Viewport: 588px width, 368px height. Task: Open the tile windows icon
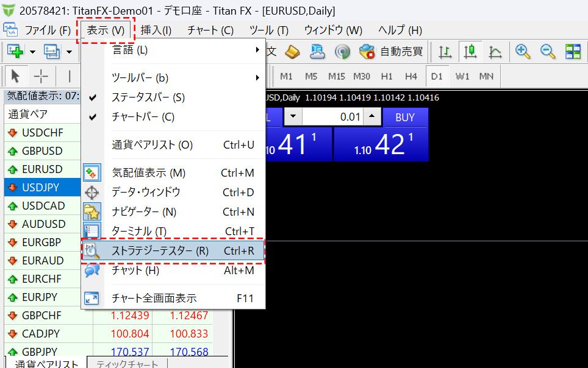click(x=572, y=52)
